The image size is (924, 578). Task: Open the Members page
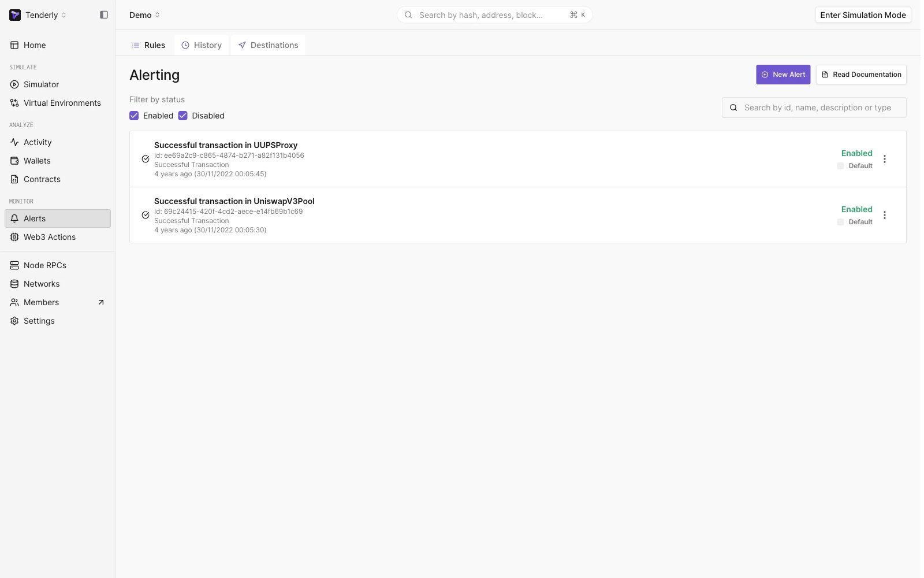(x=58, y=302)
